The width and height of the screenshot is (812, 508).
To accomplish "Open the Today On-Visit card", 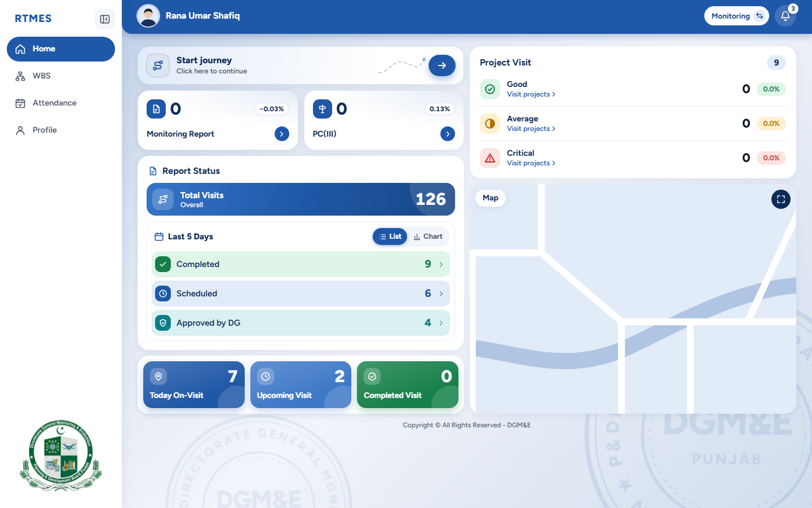I will tap(194, 384).
